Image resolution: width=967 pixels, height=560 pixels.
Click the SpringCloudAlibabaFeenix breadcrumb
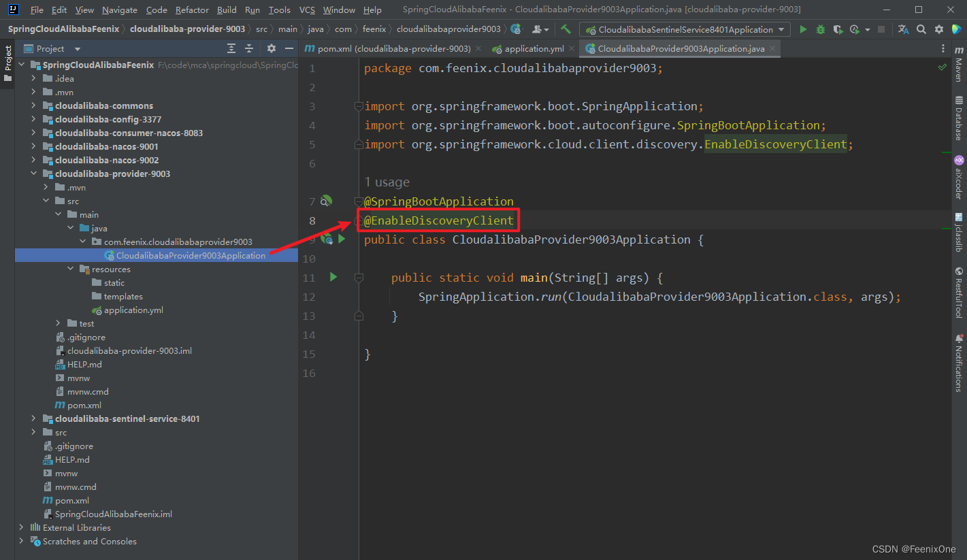pos(63,29)
